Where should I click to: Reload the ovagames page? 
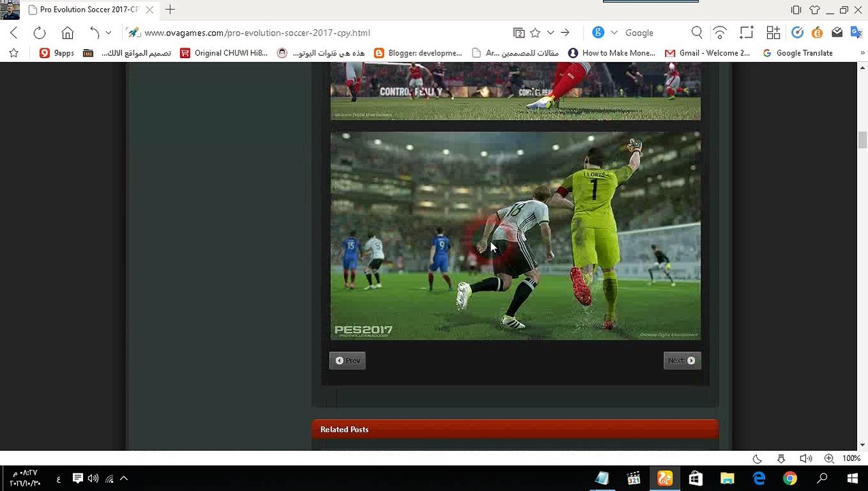pos(40,33)
